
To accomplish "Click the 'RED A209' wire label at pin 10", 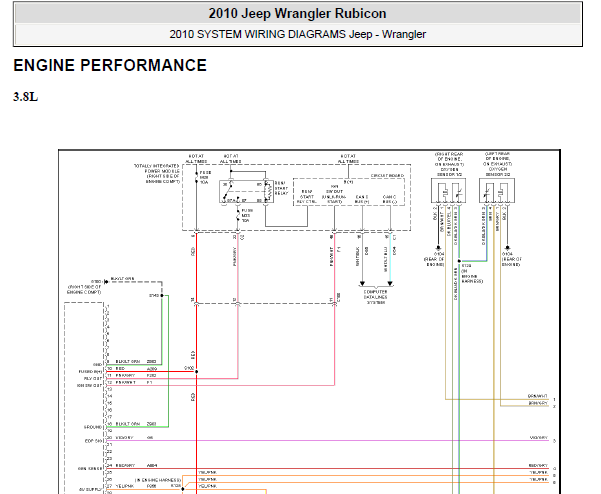I will click(x=136, y=369).
